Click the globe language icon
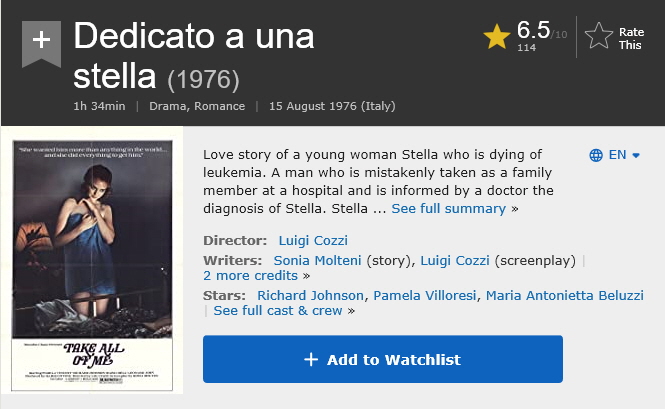665x409 pixels. 596,155
